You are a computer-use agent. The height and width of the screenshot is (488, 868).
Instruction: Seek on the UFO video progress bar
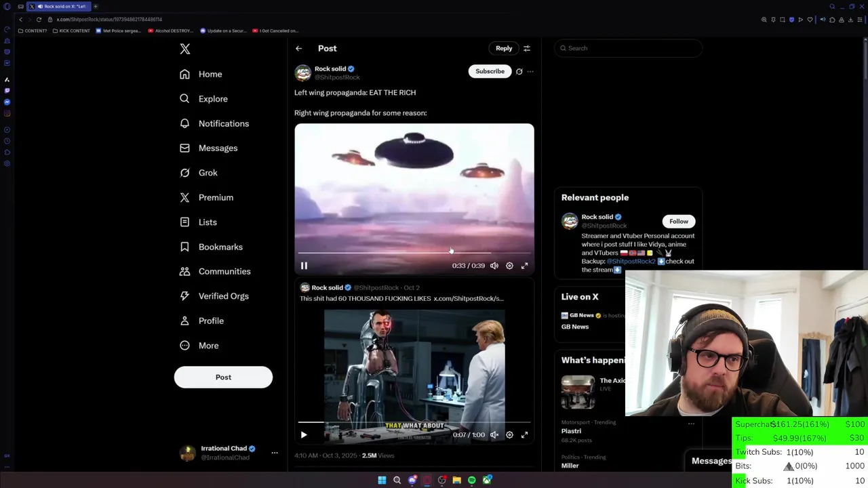pyautogui.click(x=414, y=252)
